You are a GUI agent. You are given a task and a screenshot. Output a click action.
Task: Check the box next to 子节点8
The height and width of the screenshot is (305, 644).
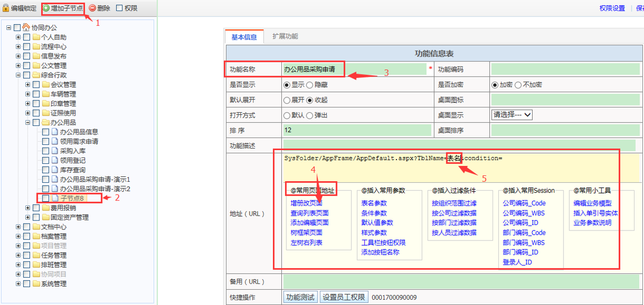(46, 198)
